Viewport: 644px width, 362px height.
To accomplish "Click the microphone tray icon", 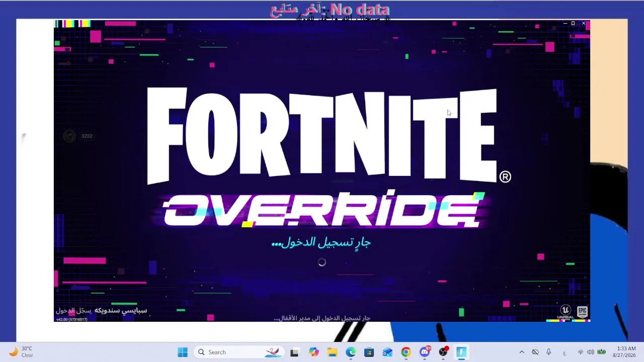I will click(549, 352).
